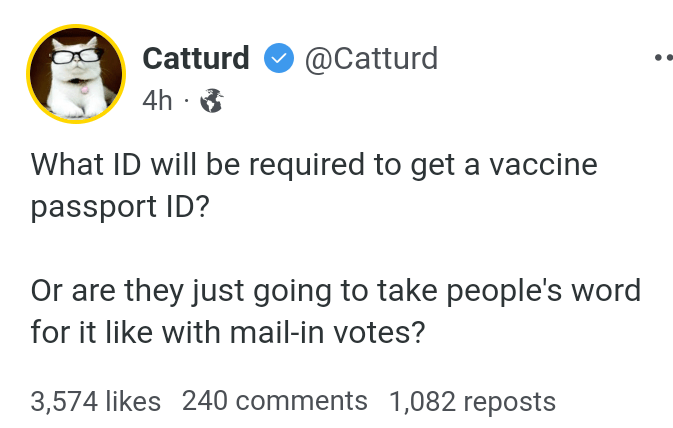Click the @Catturd handle
This screenshot has width=673, height=428.
[x=370, y=59]
